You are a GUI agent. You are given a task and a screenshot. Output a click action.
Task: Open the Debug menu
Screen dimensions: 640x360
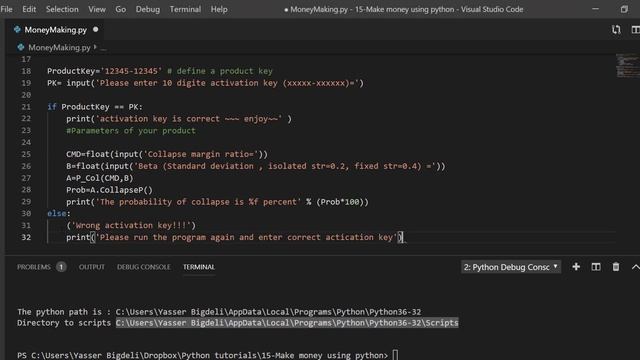pyautogui.click(x=148, y=9)
